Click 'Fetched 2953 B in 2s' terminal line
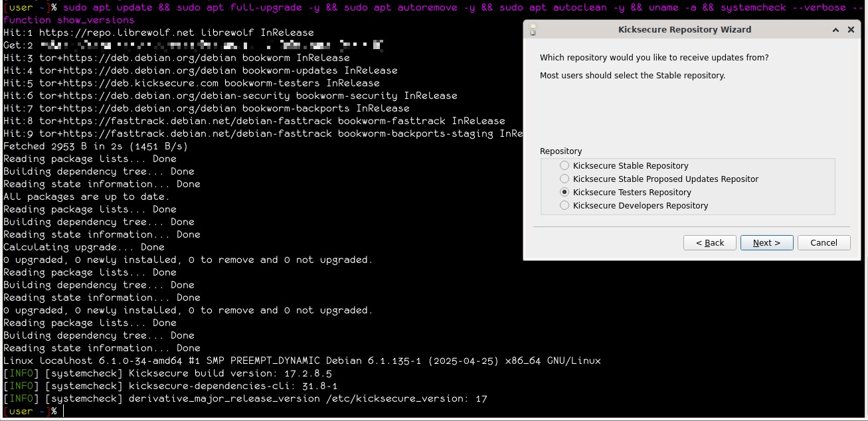This screenshot has width=868, height=421. click(96, 146)
